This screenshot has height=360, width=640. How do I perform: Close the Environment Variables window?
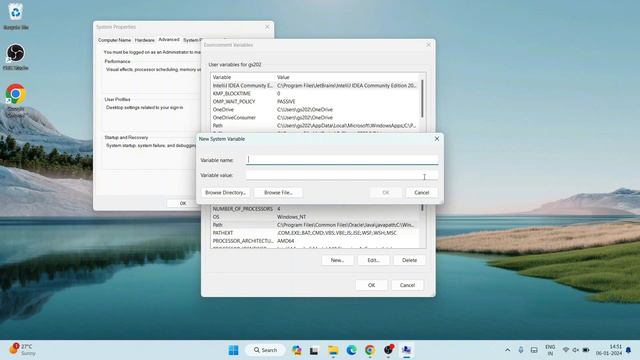(x=428, y=45)
